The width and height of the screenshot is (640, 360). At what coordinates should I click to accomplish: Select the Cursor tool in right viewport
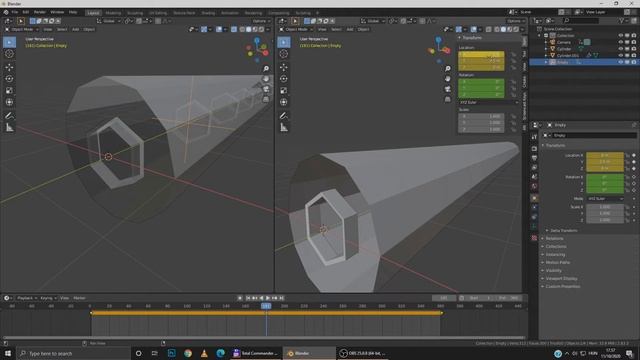tap(284, 54)
